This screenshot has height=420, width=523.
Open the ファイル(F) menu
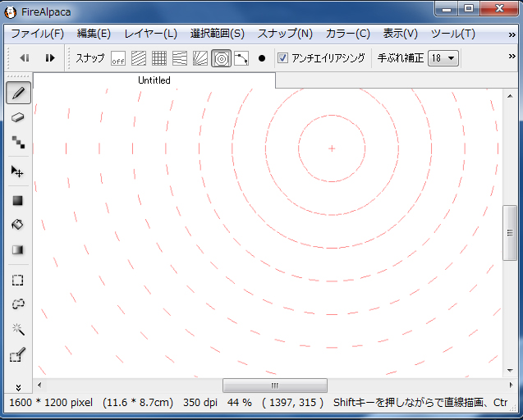coord(37,34)
